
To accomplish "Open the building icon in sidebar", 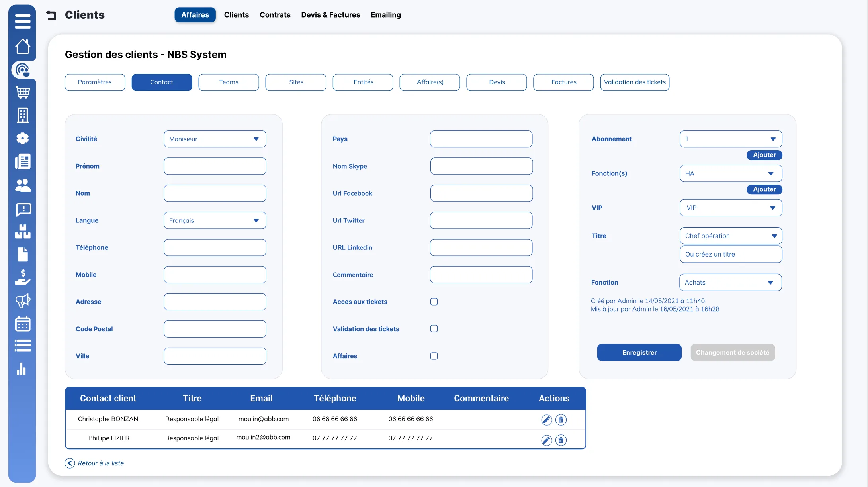I will coord(23,115).
